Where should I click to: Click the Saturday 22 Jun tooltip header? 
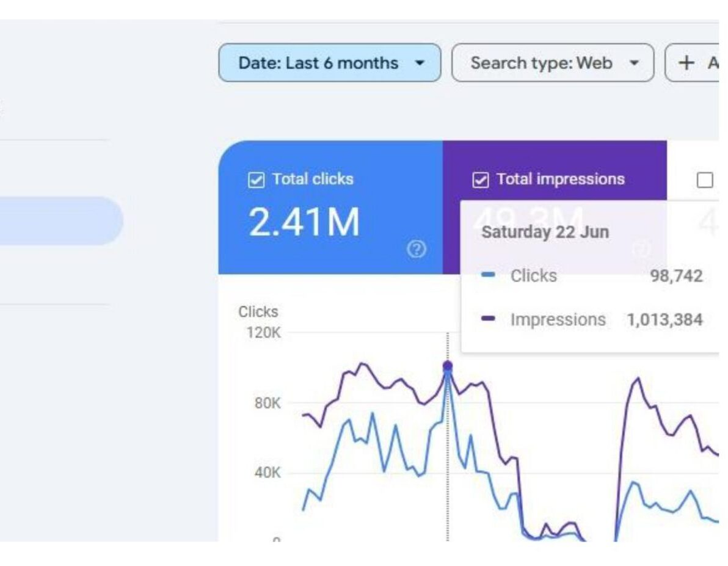545,232
